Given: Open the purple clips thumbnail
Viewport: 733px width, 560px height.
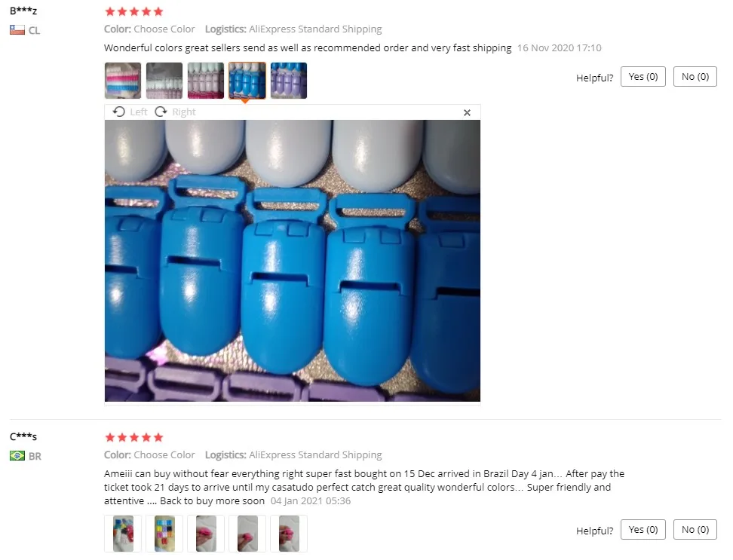Looking at the screenshot, I should [x=289, y=81].
